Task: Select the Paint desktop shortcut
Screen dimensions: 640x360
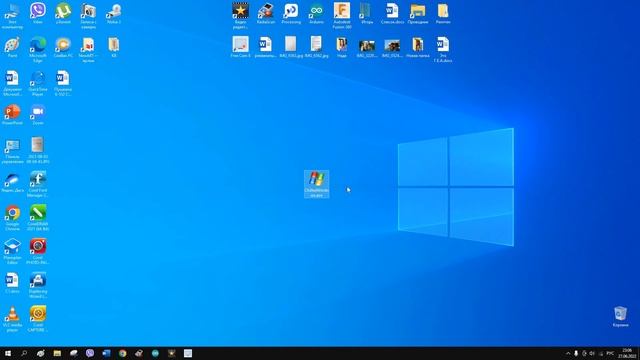Action: click(12, 47)
